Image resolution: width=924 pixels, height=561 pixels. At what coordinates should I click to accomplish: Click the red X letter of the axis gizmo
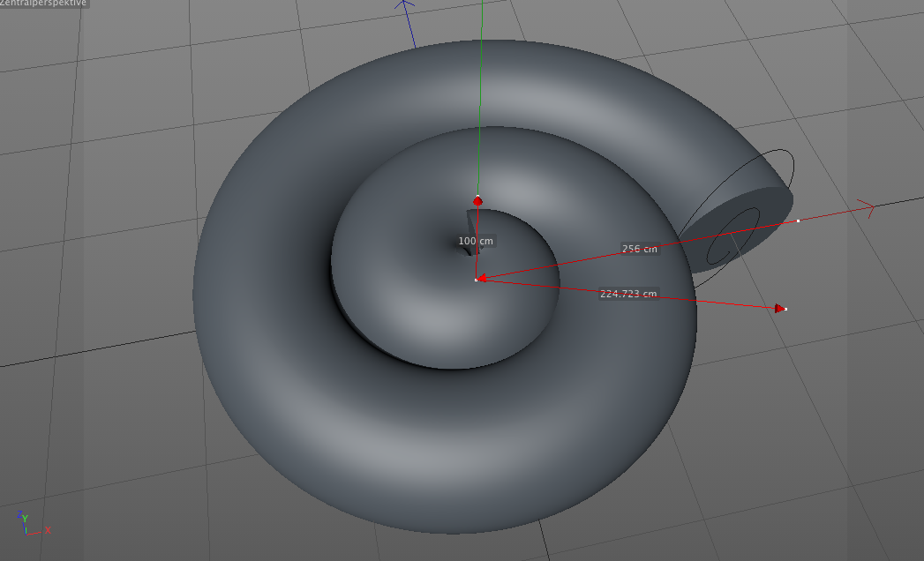[48, 530]
